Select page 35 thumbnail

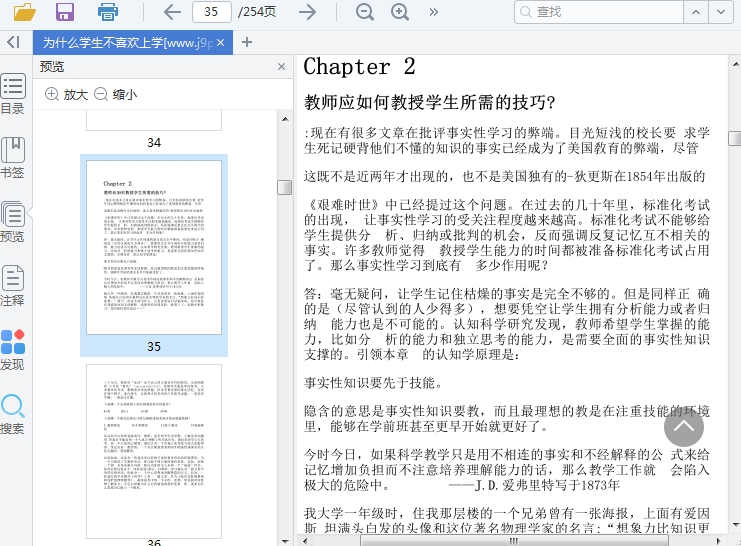[x=154, y=255]
